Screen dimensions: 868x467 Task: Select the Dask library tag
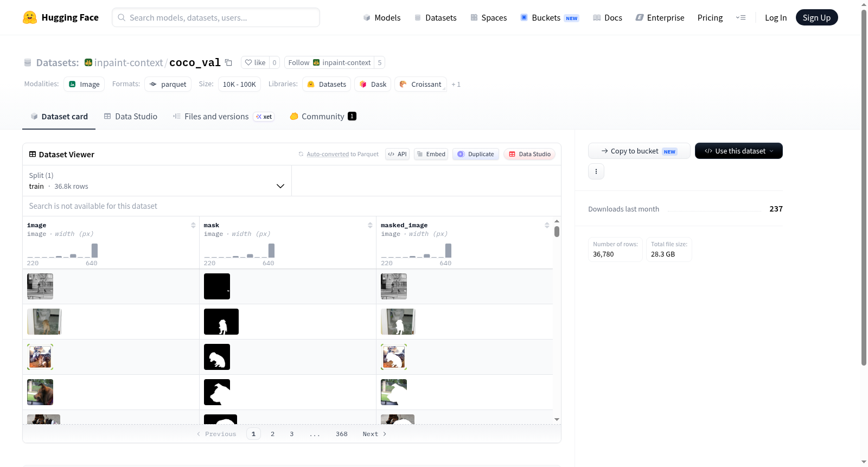pos(373,84)
